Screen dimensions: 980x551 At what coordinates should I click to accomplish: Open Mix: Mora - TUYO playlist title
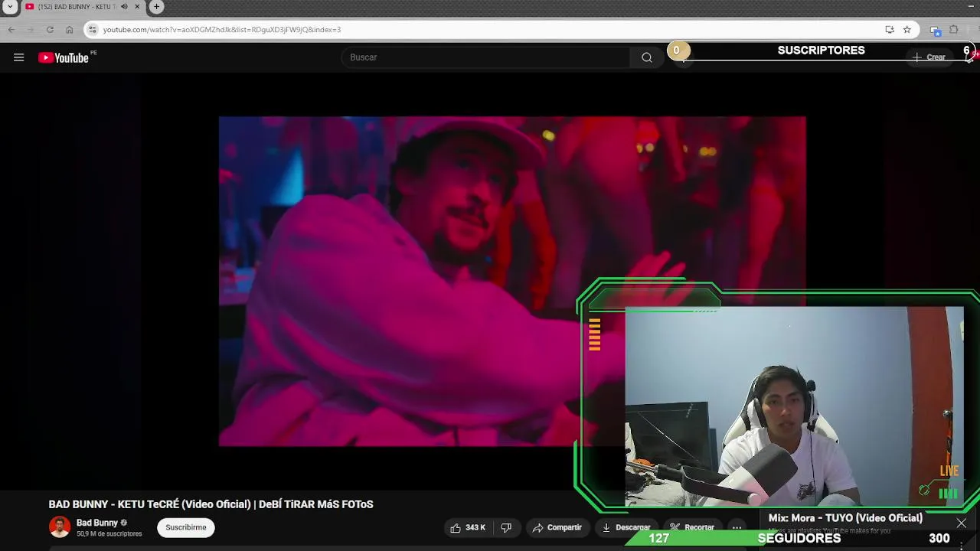(845, 518)
